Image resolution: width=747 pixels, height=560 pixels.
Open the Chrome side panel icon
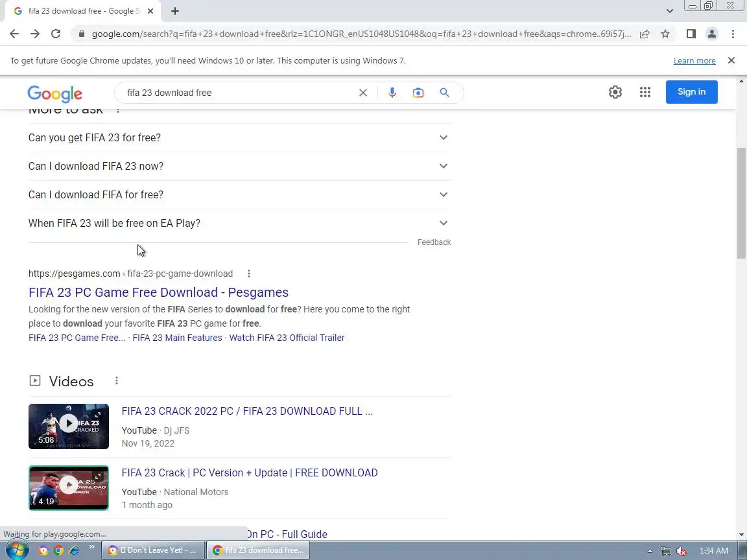pyautogui.click(x=691, y=34)
